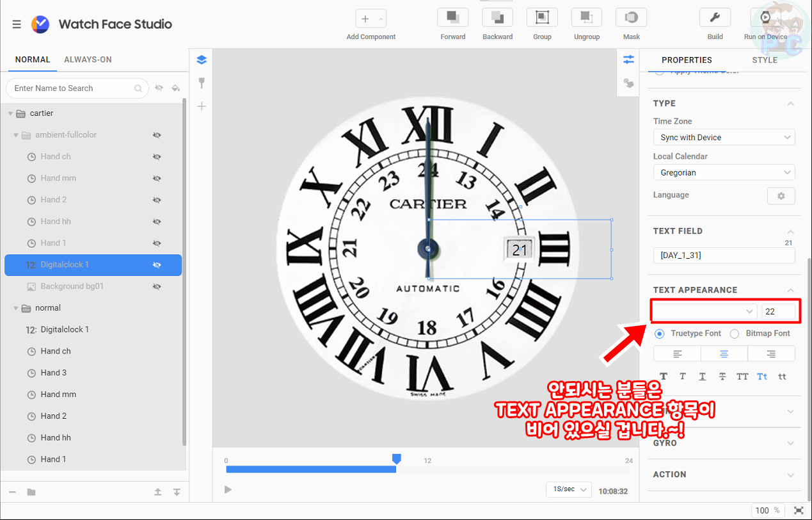812x520 pixels.
Task: Open Language settings gear button
Action: pos(781,196)
